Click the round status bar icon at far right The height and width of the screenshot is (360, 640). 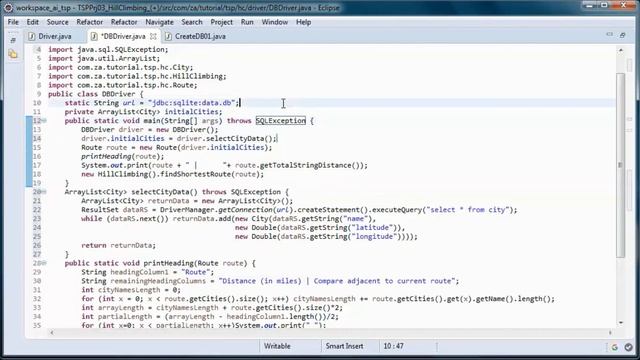tap(629, 347)
